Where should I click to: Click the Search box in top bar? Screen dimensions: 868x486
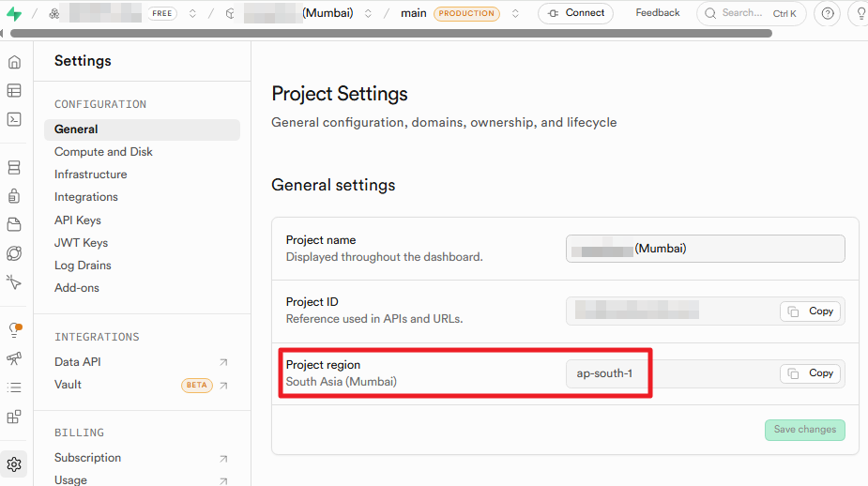coord(752,13)
